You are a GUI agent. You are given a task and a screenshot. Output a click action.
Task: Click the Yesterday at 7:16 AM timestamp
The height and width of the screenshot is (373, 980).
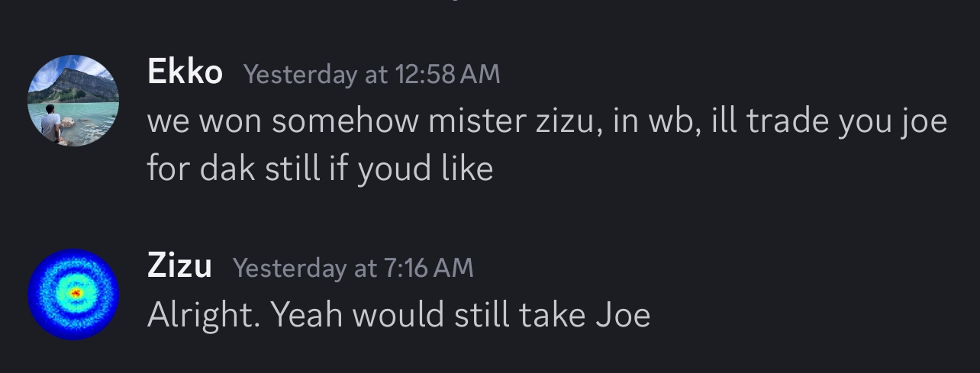353,268
